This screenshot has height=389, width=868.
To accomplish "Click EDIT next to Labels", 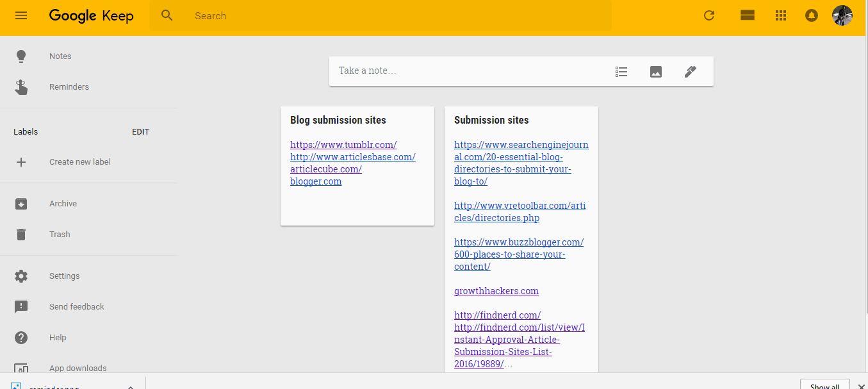I will click(140, 132).
